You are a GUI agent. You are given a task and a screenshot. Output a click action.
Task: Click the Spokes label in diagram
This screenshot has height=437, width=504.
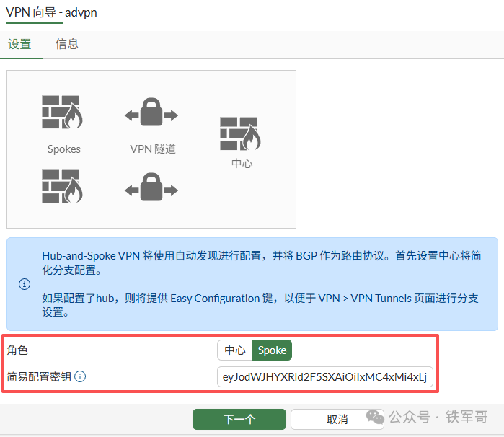(x=64, y=149)
